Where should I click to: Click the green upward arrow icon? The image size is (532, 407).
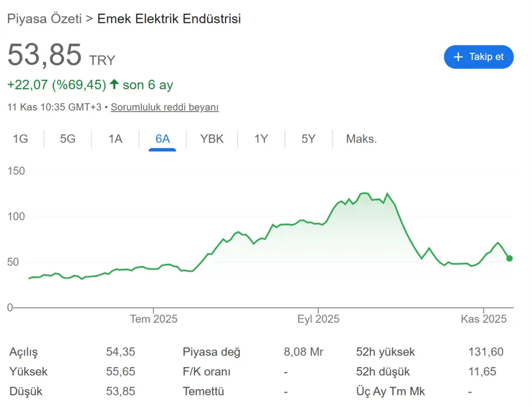114,84
